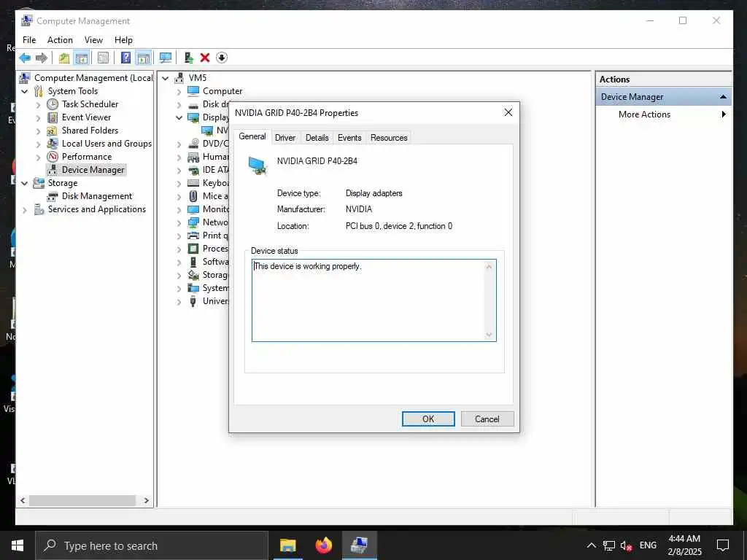
Task: Open the Help menu
Action: (123, 40)
